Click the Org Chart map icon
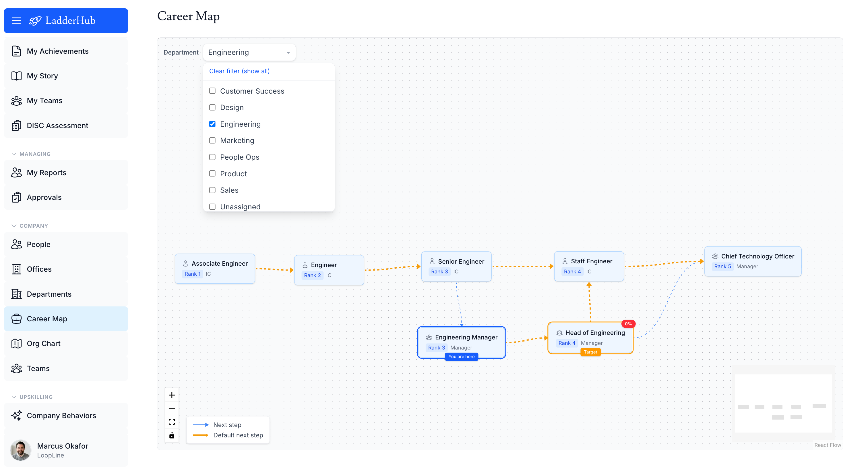The image size is (868, 475). [16, 343]
